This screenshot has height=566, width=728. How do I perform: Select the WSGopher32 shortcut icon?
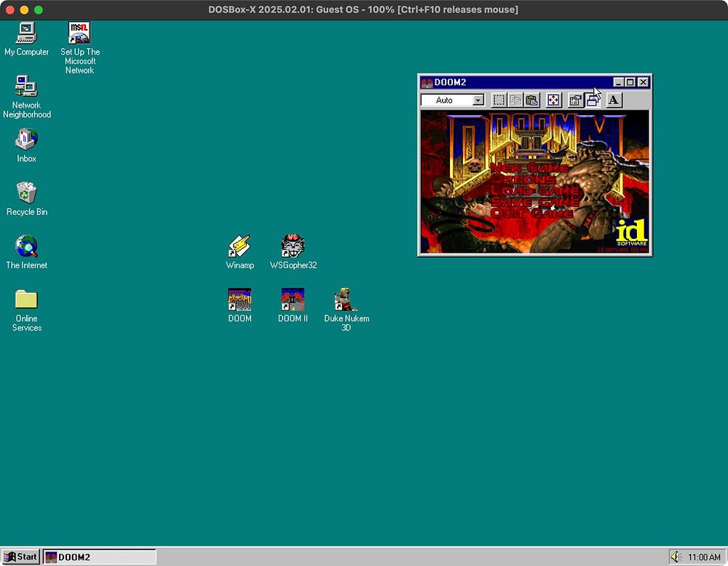pyautogui.click(x=293, y=252)
